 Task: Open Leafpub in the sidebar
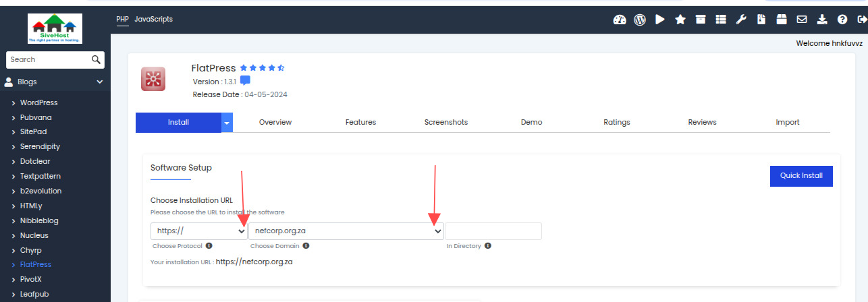pyautogui.click(x=34, y=294)
